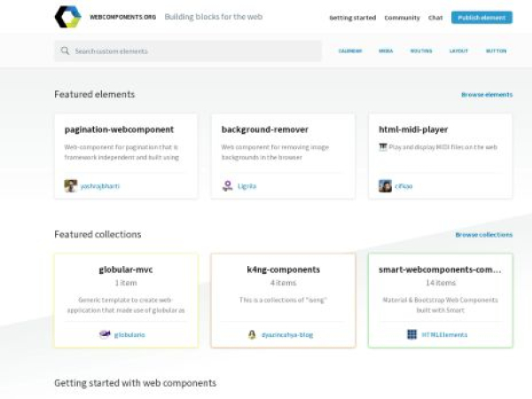Click background-remover description text
The image size is (532, 399).
275,153
